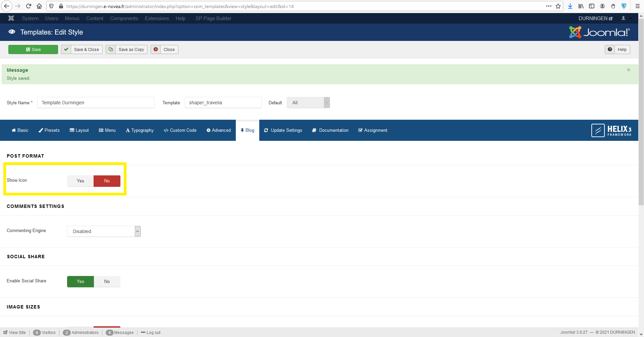
Task: Click the Joomla! brand logo
Action: pos(599,32)
